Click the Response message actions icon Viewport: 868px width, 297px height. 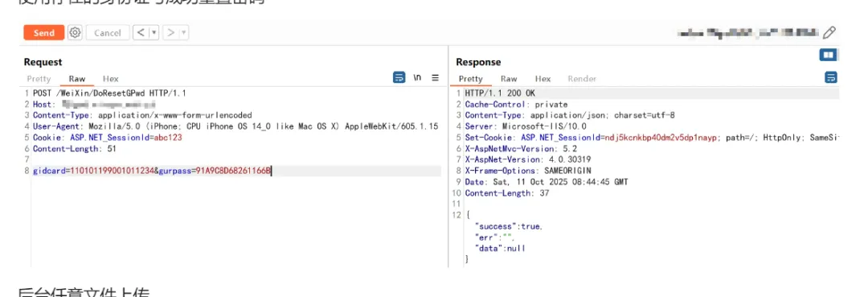pyautogui.click(x=830, y=77)
